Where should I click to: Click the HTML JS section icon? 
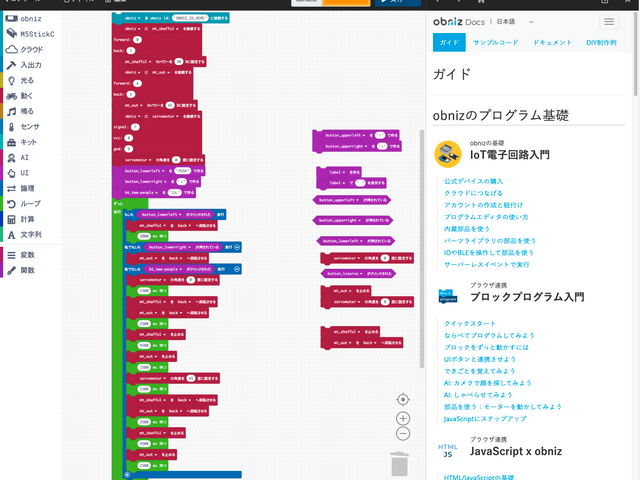point(448,451)
